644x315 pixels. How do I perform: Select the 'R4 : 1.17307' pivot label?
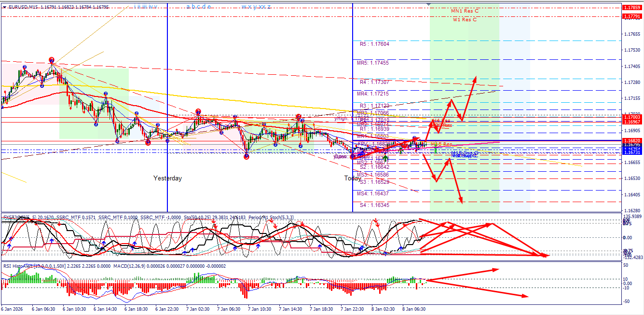(x=374, y=82)
